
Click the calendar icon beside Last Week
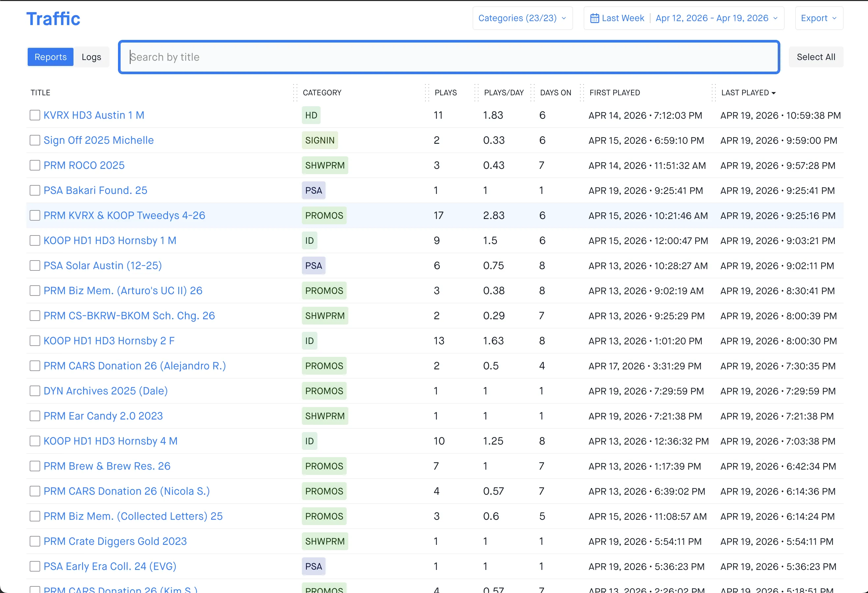[594, 18]
